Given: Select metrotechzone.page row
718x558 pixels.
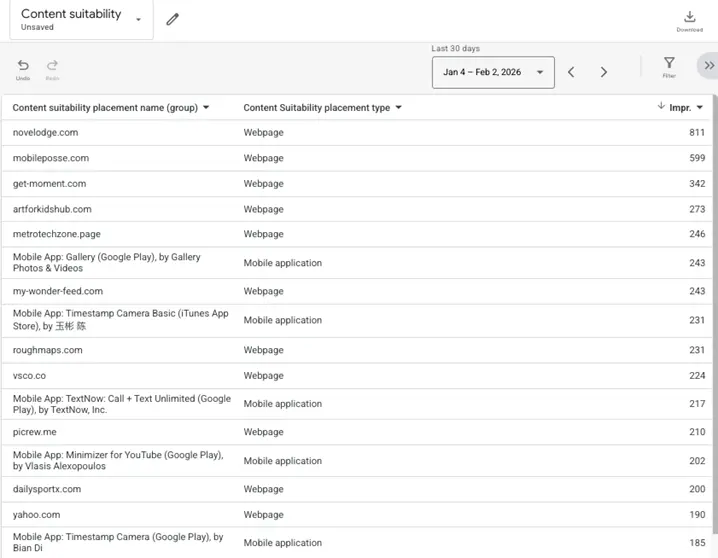Looking at the screenshot, I should coord(357,234).
